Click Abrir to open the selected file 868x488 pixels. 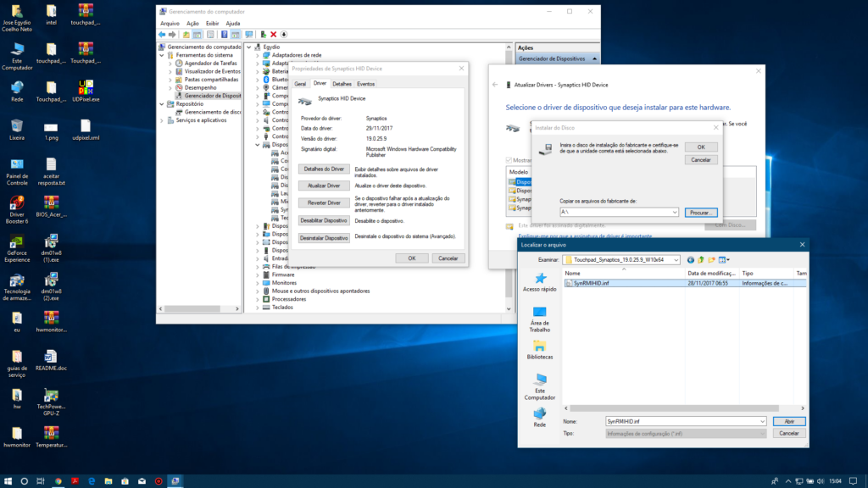(788, 421)
